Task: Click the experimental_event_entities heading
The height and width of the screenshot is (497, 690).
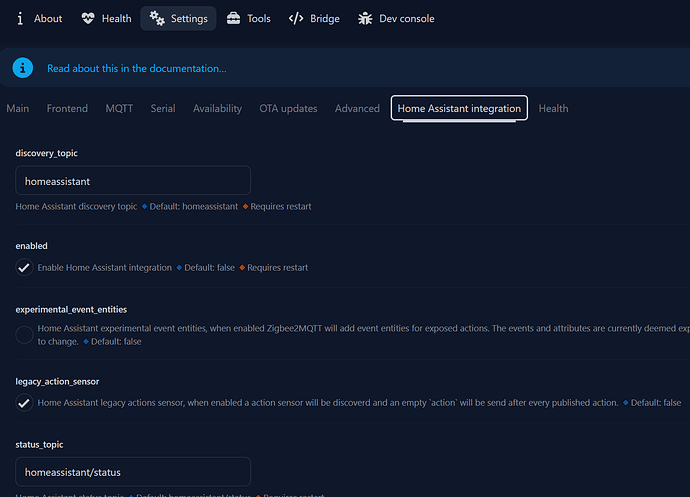Action: 71,309
